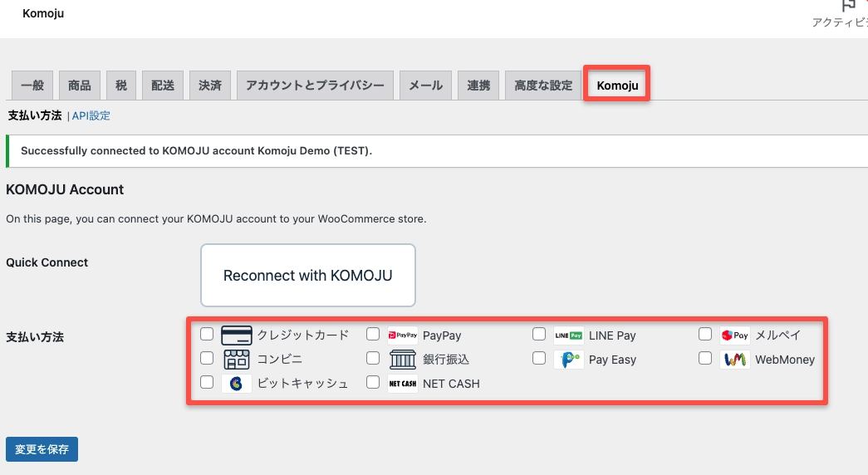The image size is (868, 475).
Task: Go to the アカウントとプライバシー tab
Action: (x=315, y=86)
